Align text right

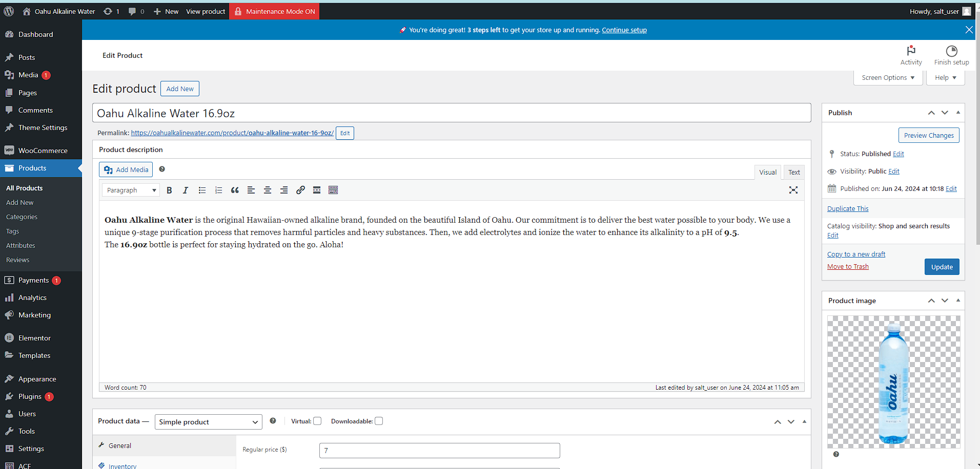click(284, 190)
